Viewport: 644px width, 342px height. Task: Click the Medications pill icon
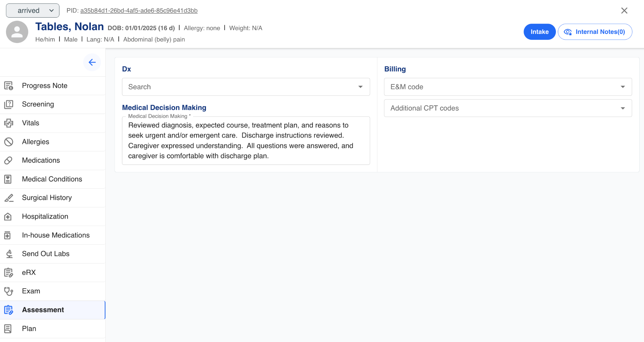point(8,160)
